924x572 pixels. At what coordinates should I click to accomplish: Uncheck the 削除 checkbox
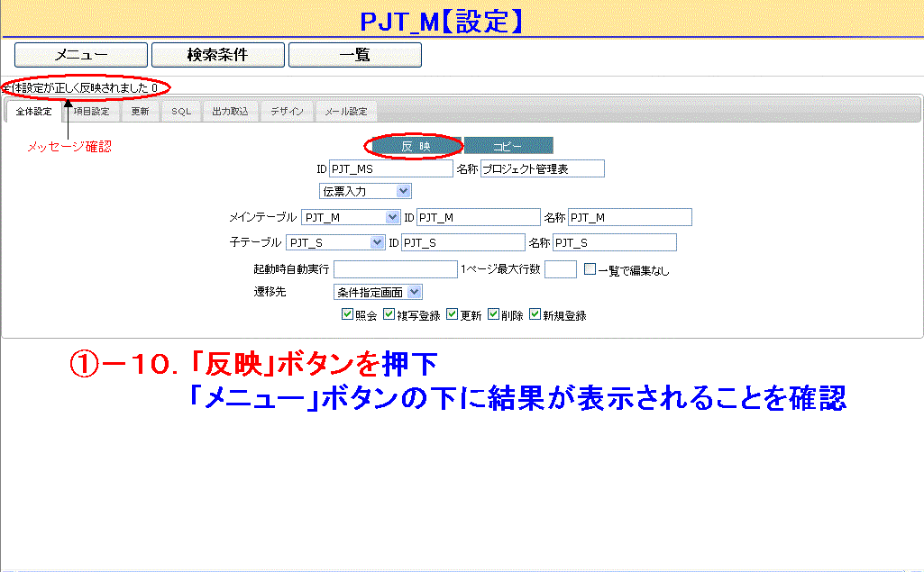pos(494,315)
